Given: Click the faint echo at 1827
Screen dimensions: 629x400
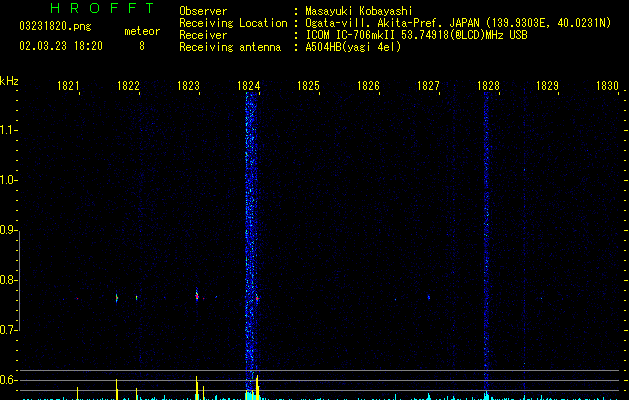Looking at the screenshot, I should pos(428,298).
